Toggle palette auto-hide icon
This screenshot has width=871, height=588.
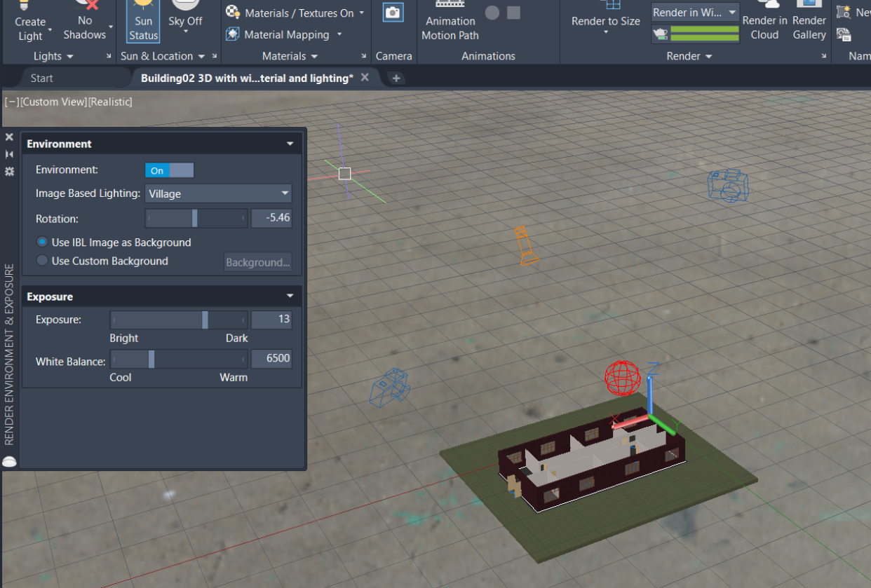coord(9,154)
